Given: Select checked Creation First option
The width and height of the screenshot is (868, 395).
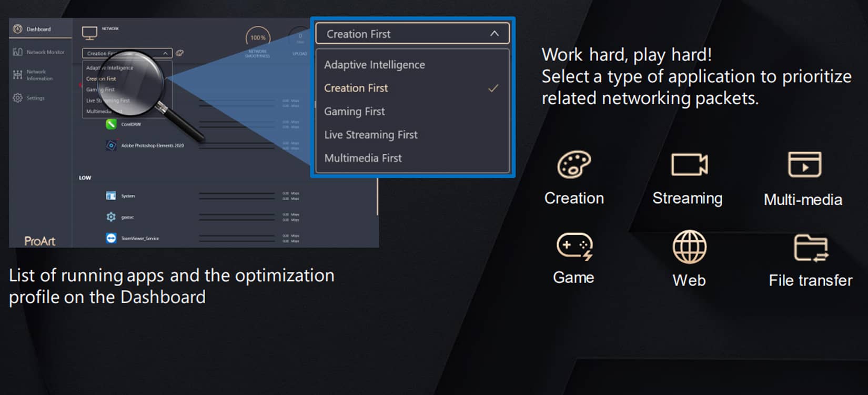Looking at the screenshot, I should (x=356, y=88).
